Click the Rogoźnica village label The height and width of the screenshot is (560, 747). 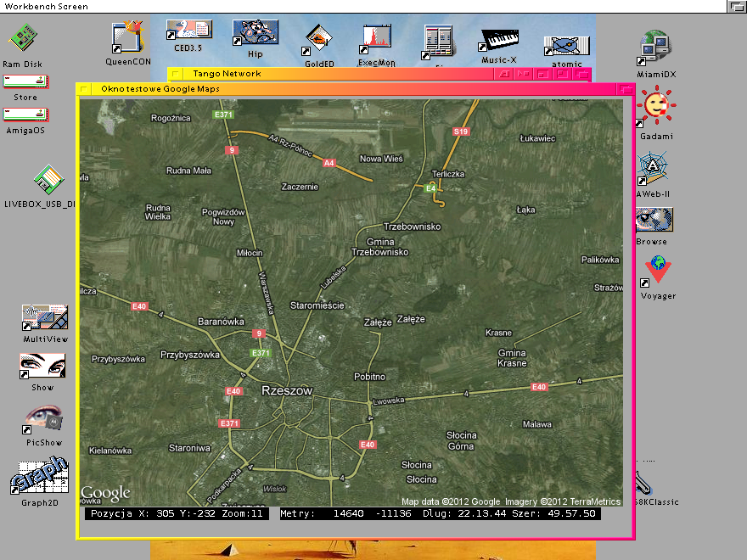pyautogui.click(x=171, y=118)
